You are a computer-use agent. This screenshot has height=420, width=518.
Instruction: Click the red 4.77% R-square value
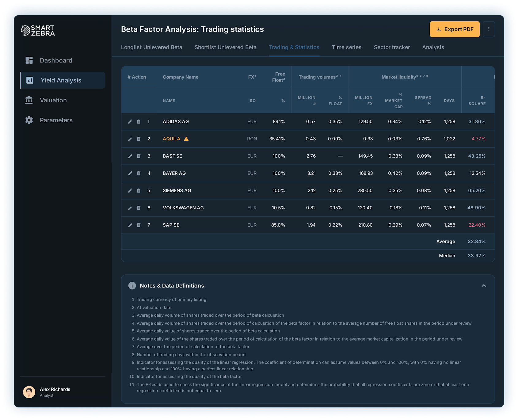479,139
